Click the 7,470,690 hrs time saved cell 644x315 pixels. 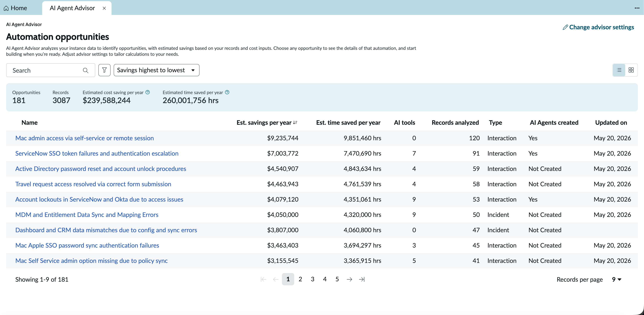pyautogui.click(x=362, y=153)
